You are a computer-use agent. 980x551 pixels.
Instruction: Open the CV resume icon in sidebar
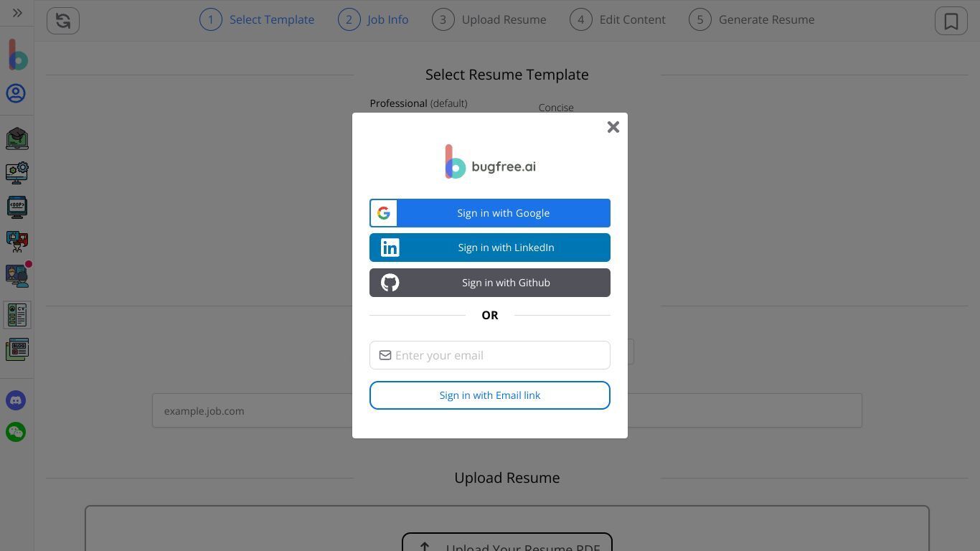pos(17,315)
